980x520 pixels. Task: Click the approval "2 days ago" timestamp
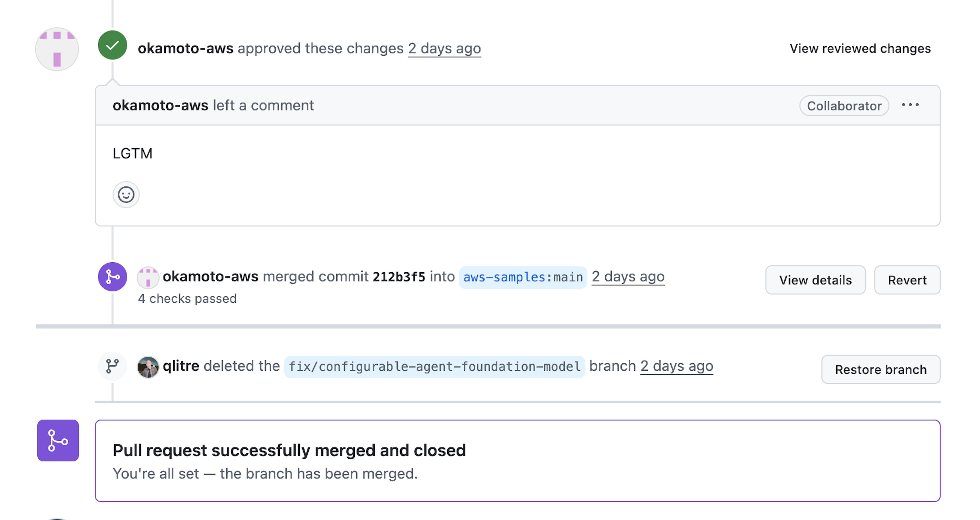coord(444,49)
